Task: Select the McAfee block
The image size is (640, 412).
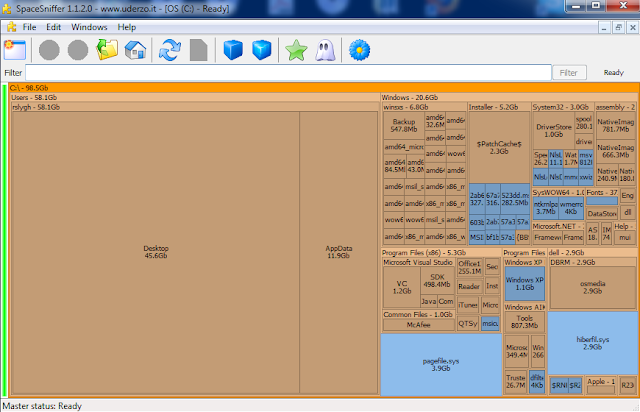Action: click(x=419, y=325)
